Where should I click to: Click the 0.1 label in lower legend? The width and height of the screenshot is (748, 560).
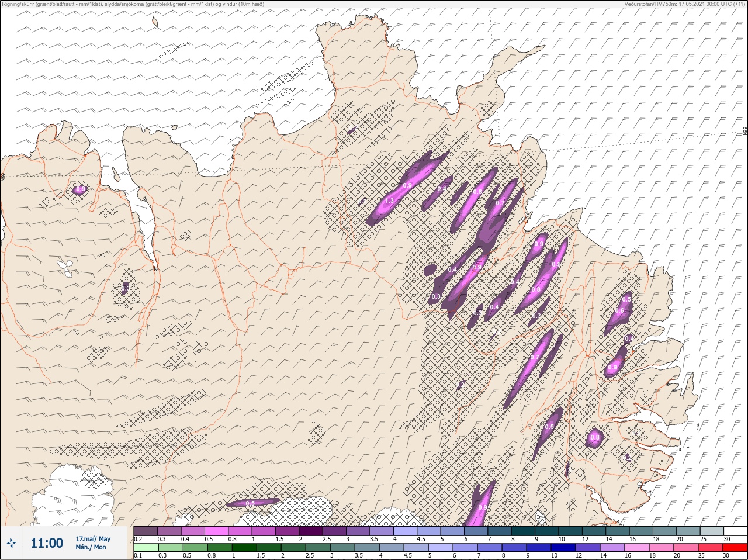pos(137,555)
